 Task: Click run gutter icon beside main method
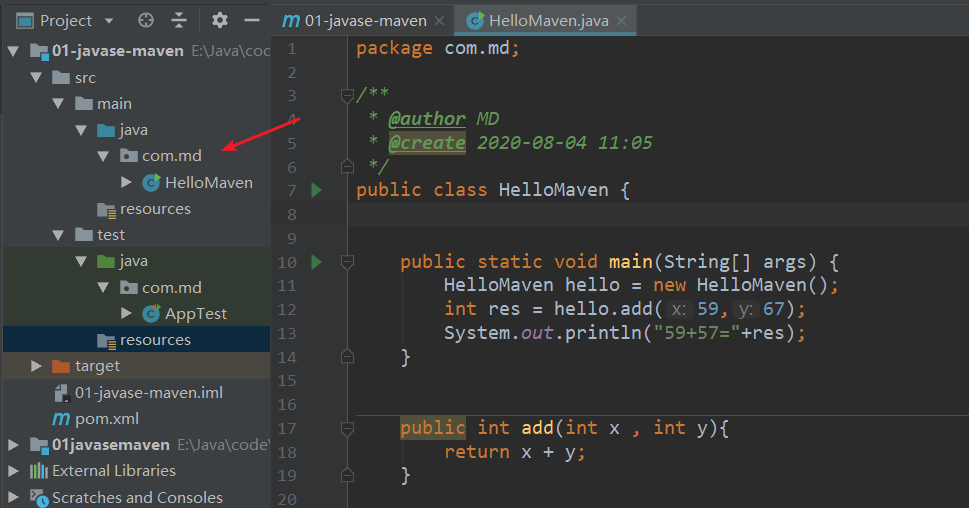click(317, 262)
